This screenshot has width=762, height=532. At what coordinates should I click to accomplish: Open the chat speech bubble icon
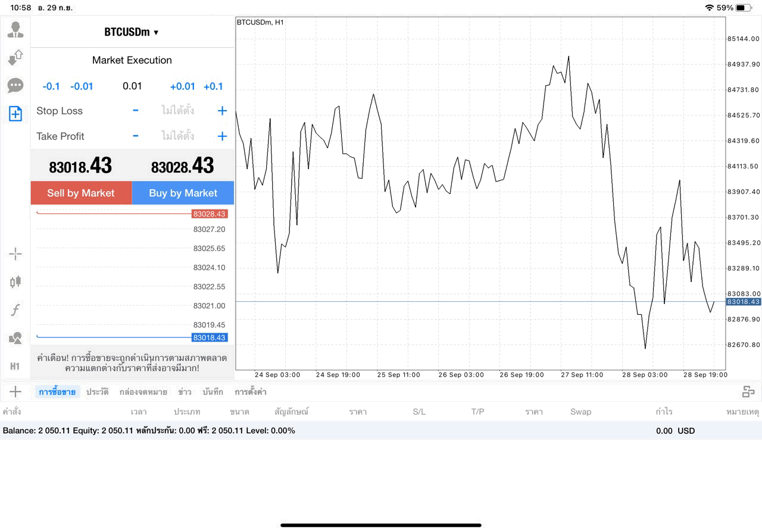[x=15, y=86]
